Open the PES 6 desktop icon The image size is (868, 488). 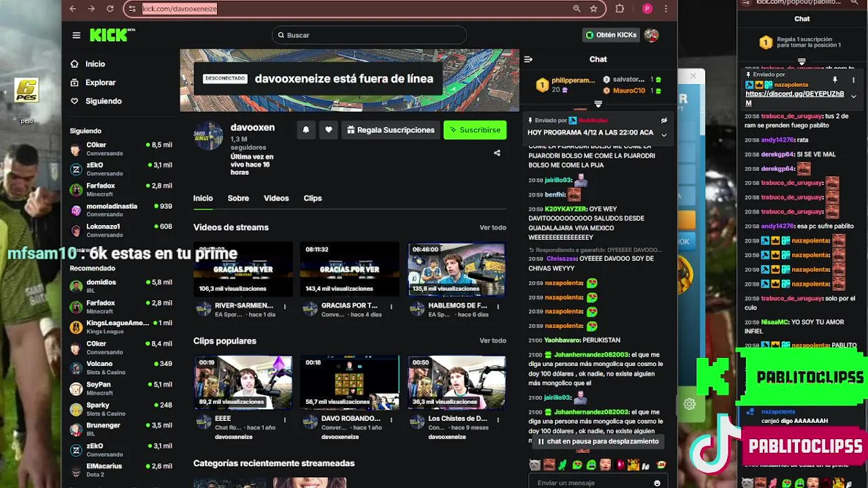26,90
